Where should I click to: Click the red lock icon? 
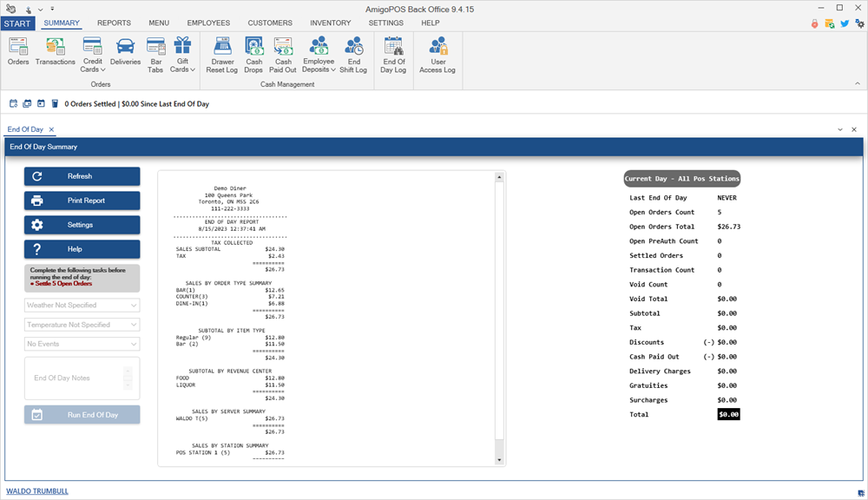pos(814,23)
